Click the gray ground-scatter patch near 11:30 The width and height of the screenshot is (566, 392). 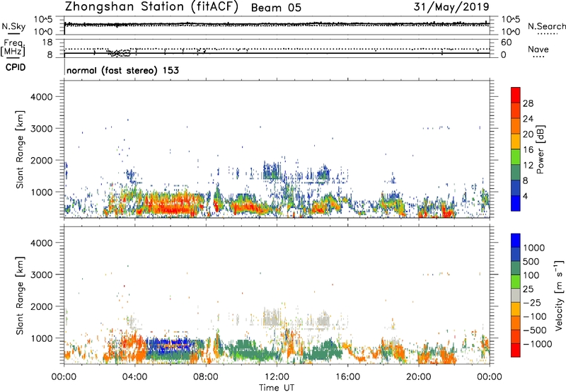coord(272,317)
